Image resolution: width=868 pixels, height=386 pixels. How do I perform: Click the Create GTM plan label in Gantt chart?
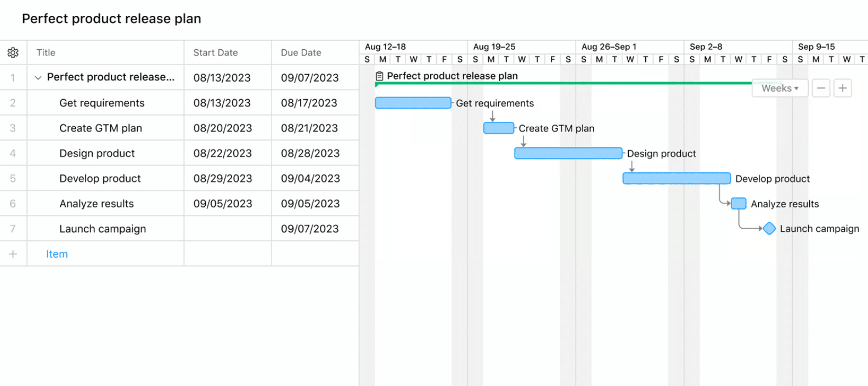point(556,128)
